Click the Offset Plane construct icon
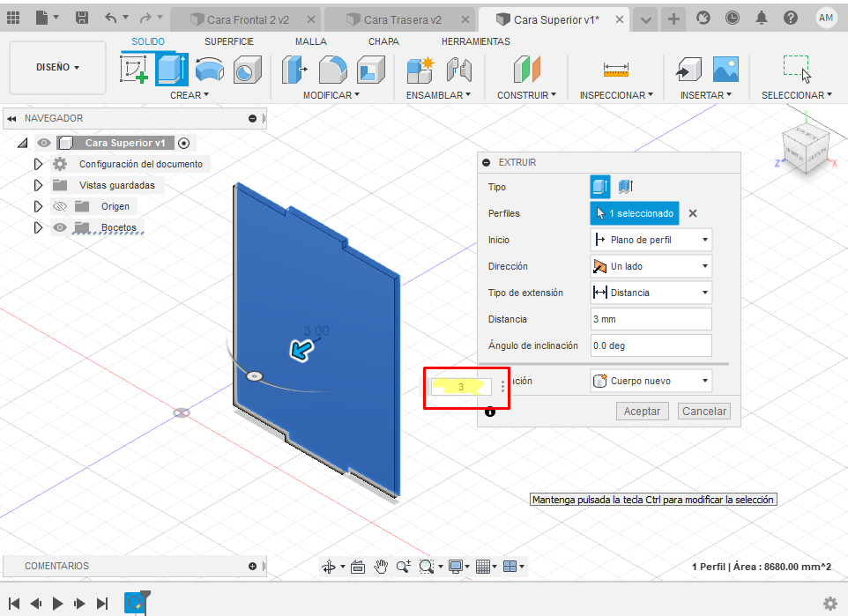 526,70
